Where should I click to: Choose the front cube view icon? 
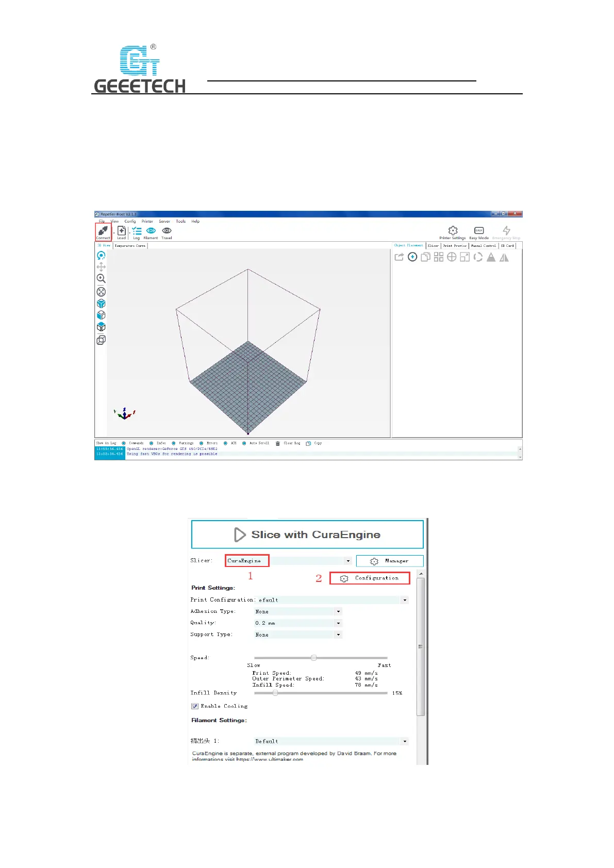coord(101,315)
